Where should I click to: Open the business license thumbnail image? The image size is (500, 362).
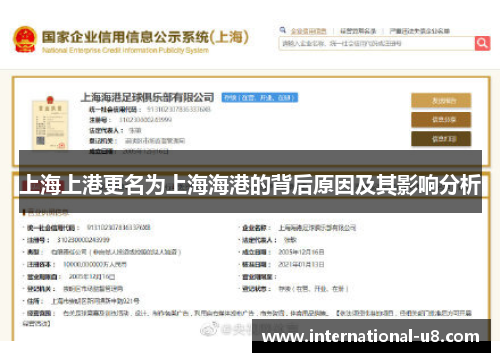click(x=50, y=123)
